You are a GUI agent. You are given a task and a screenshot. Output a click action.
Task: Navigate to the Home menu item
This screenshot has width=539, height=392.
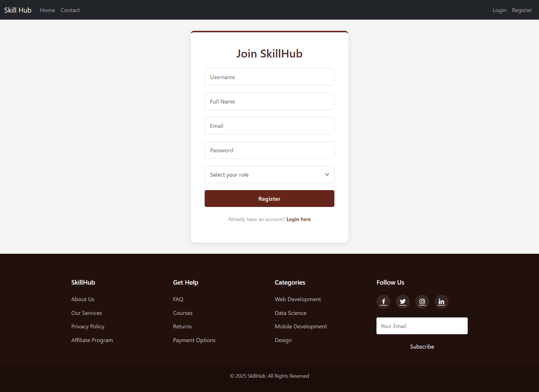47,10
